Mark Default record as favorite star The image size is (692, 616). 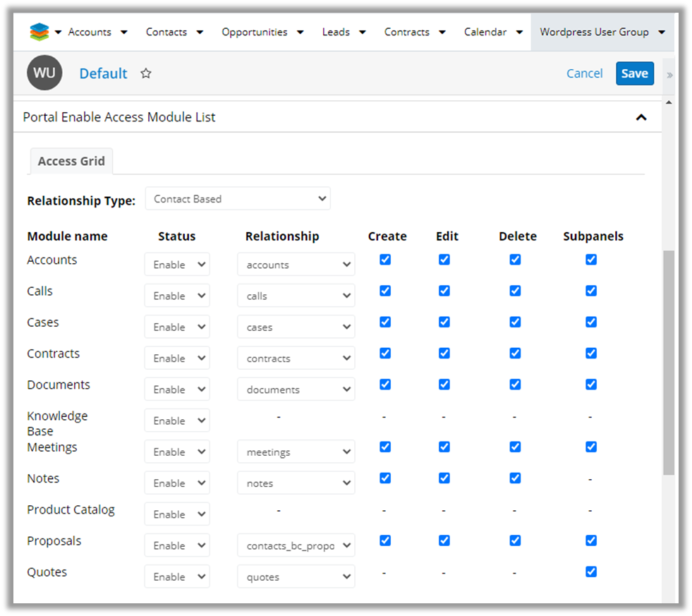(x=146, y=73)
